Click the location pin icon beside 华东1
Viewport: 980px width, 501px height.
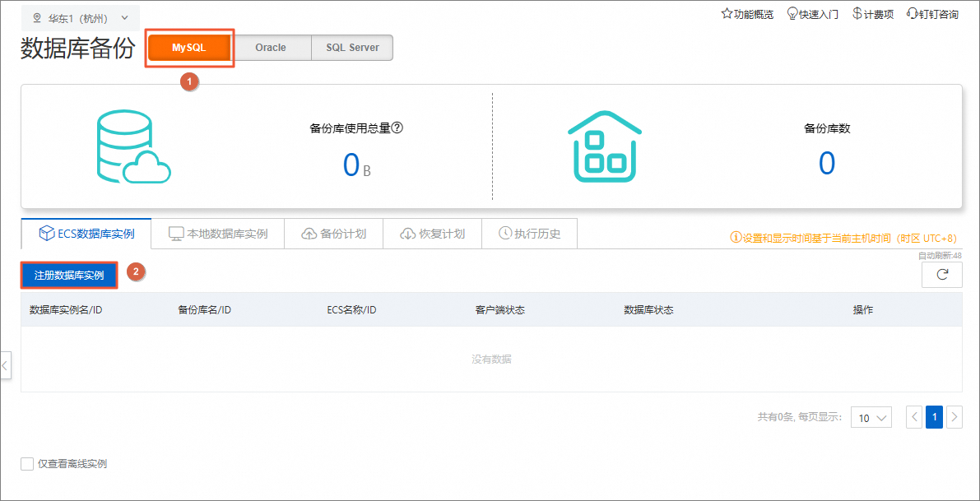tap(36, 18)
